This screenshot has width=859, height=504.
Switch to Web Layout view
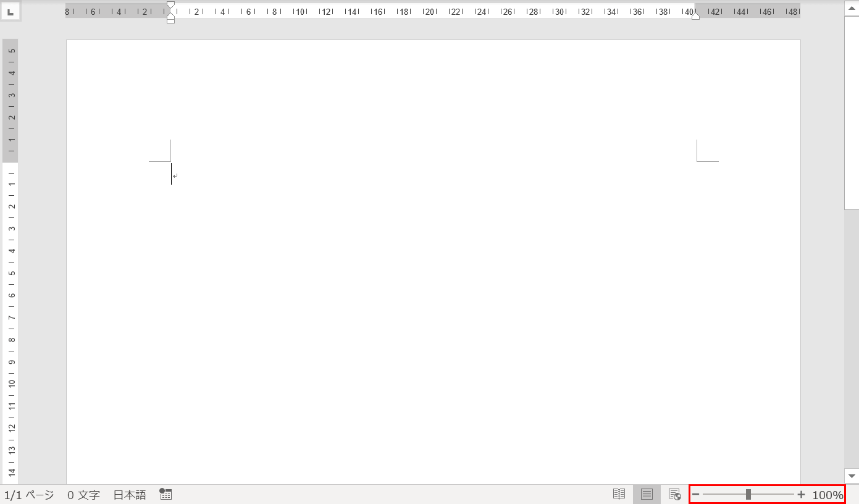(x=674, y=494)
